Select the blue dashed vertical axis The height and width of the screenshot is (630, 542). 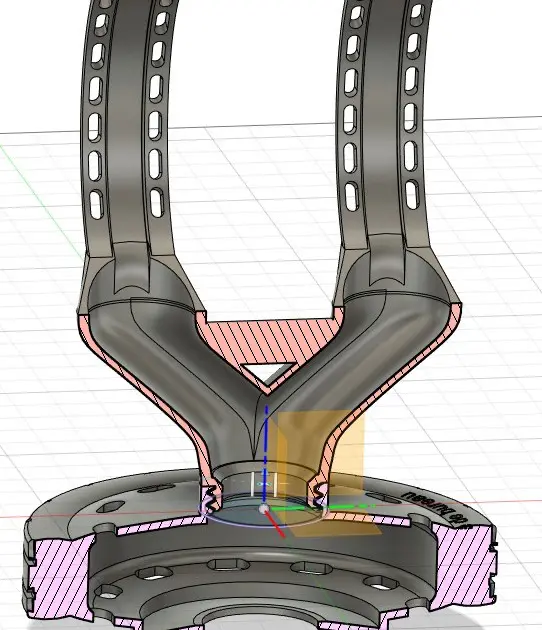266,455
